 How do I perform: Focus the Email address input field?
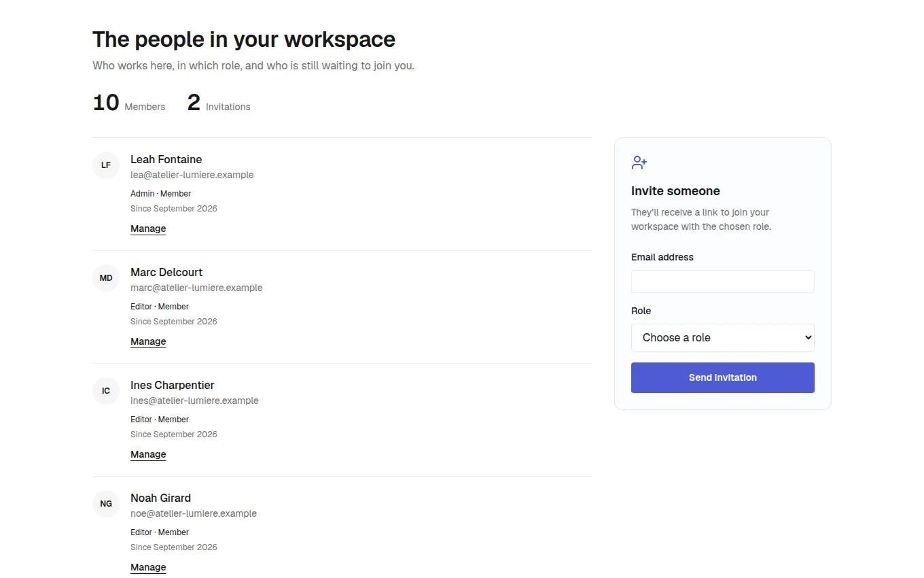pos(723,282)
